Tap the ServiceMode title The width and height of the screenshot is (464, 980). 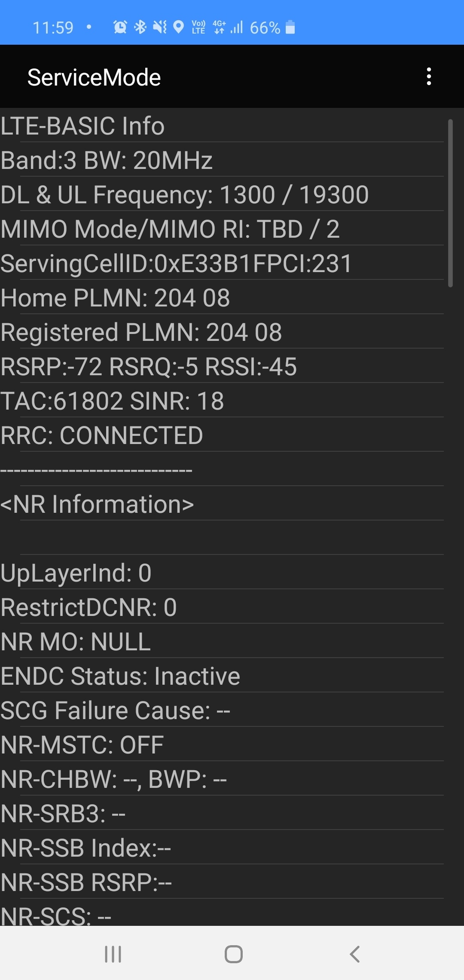tap(94, 77)
